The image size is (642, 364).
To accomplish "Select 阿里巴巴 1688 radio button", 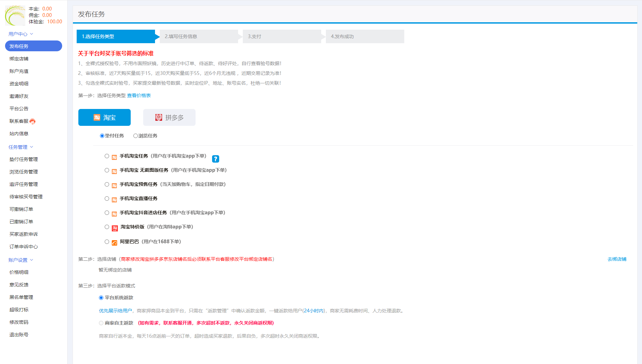I will click(x=107, y=242).
